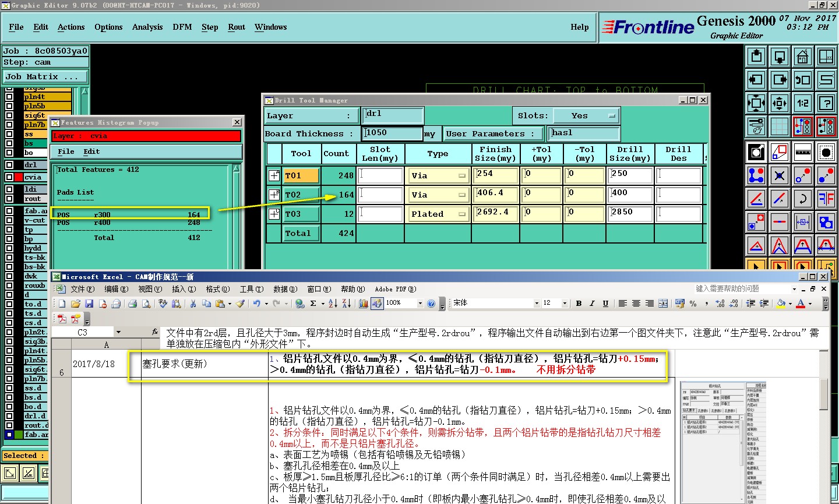Click the Layer button in Drill Tool Manager
The height and width of the screenshot is (504, 839).
311,116
